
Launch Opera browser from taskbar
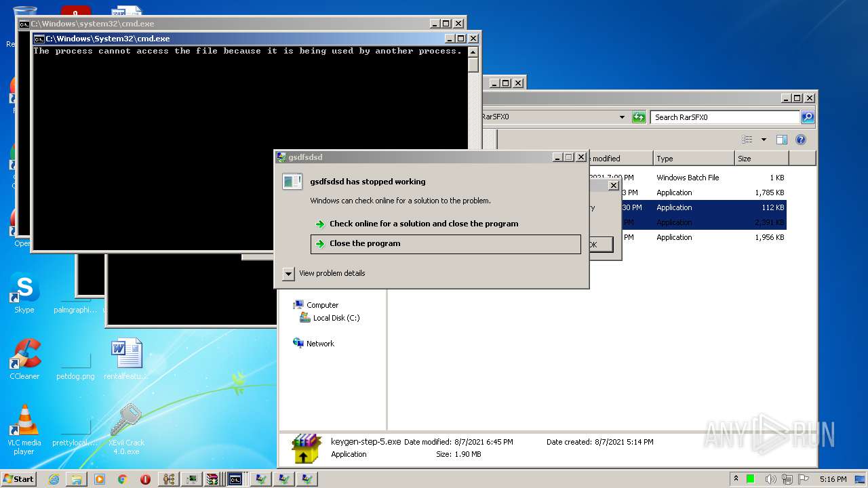145,479
